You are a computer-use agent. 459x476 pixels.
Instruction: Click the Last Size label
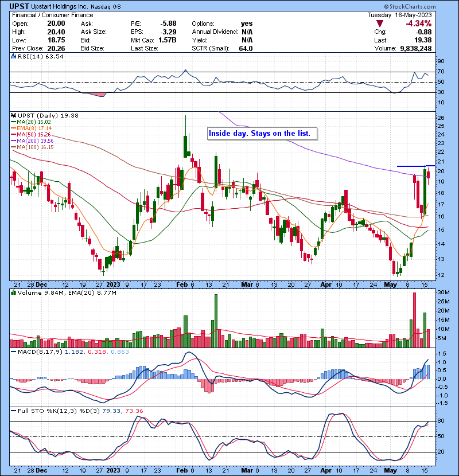click(x=145, y=48)
